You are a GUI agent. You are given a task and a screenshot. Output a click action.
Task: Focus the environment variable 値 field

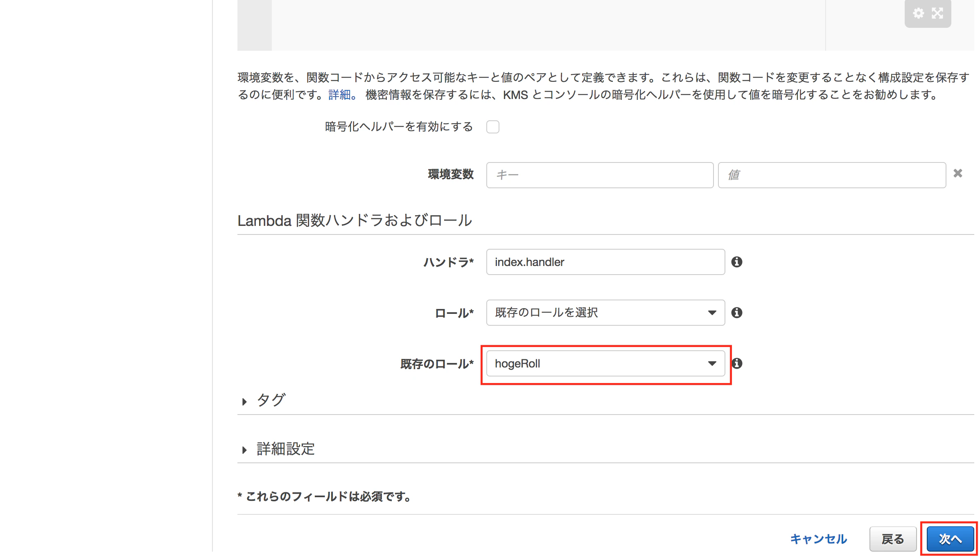tap(832, 175)
